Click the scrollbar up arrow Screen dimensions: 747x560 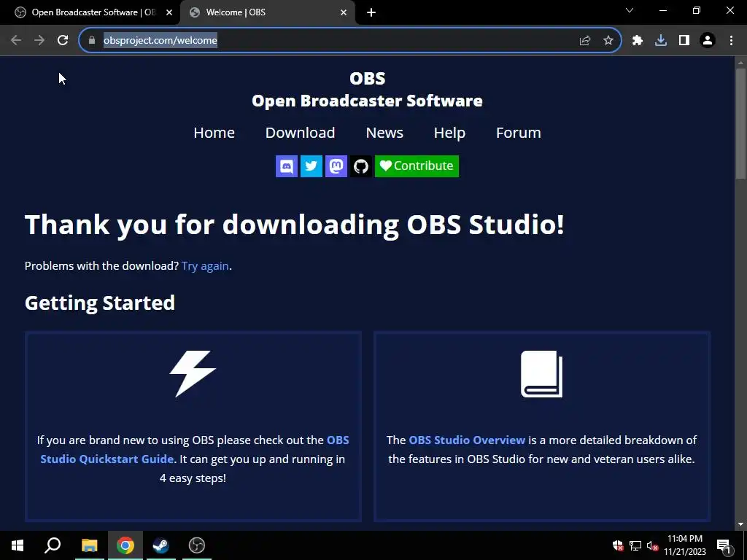(x=740, y=63)
